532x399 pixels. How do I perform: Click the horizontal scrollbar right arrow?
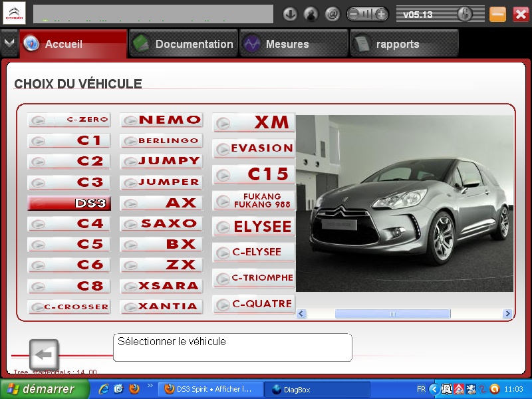(x=507, y=313)
